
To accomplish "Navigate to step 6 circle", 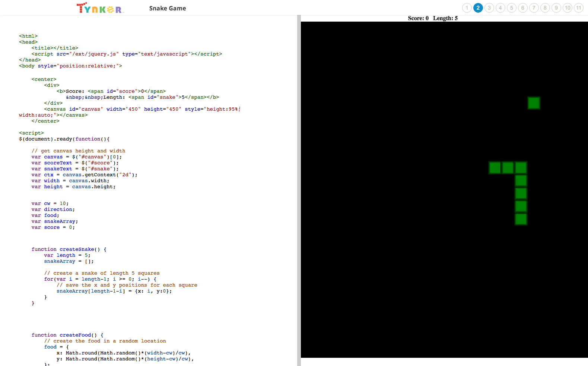I will pyautogui.click(x=522, y=8).
